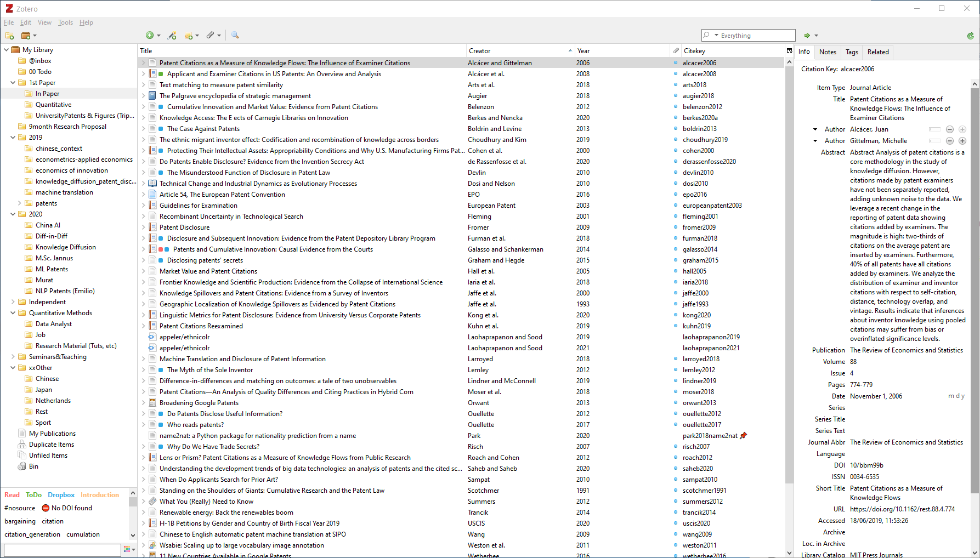Open Duplicate Items collection
This screenshot has height=558, width=980.
[x=52, y=445]
